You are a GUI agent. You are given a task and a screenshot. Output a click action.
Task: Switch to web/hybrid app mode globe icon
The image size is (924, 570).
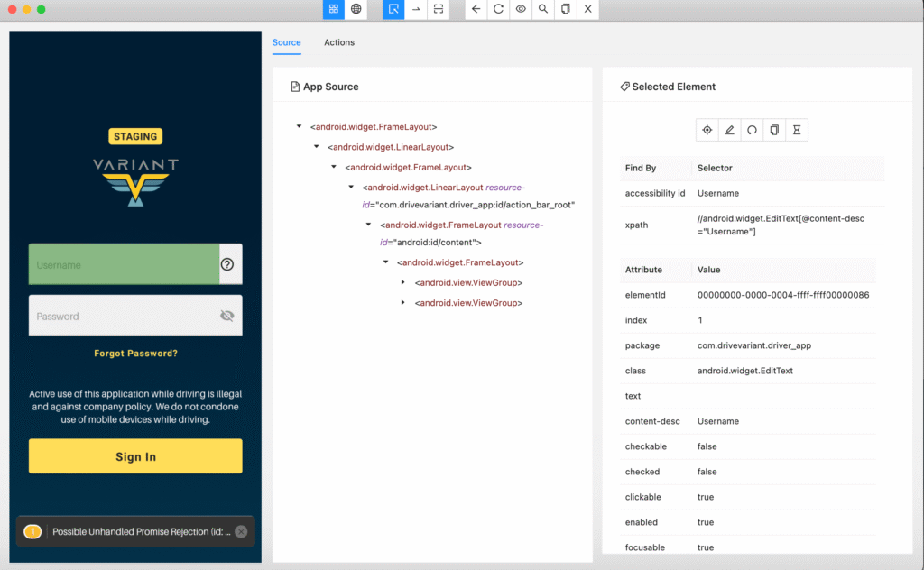356,9
